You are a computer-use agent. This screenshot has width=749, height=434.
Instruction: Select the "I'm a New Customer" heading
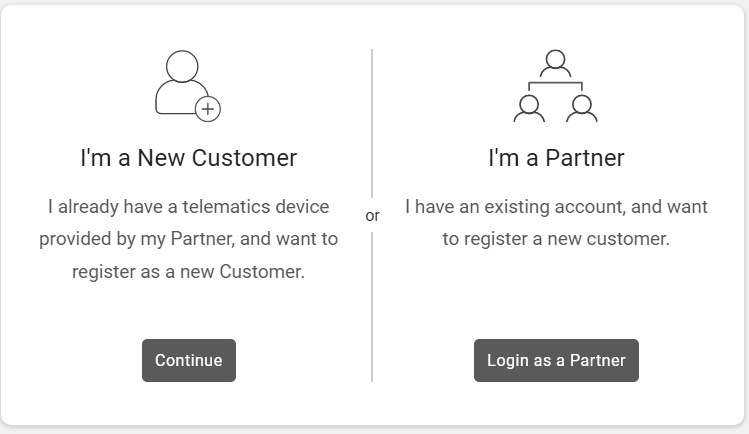(x=188, y=158)
